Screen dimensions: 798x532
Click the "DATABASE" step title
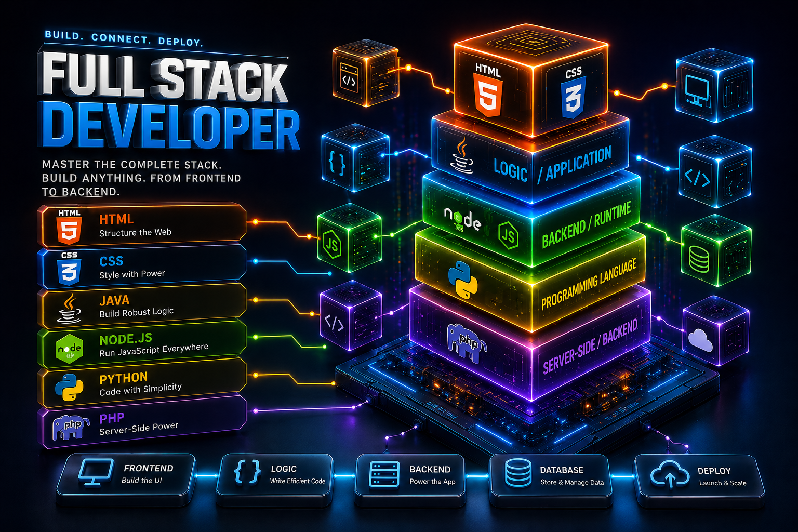[x=562, y=470]
